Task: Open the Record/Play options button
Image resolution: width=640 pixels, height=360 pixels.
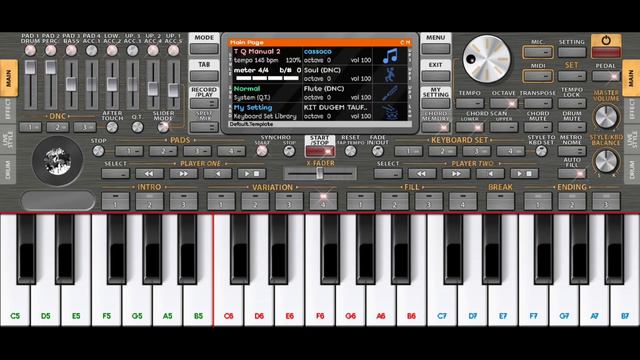Action: 204,103
